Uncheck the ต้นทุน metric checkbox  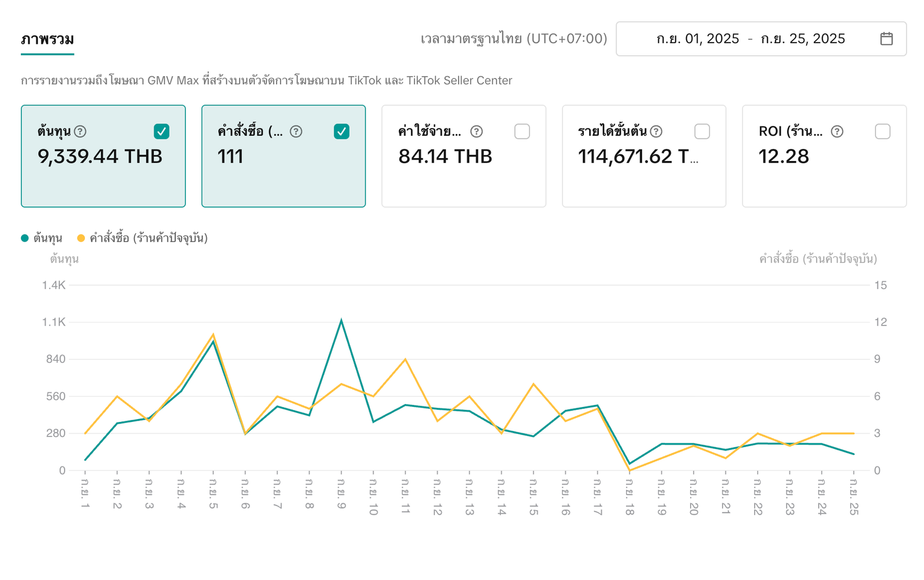pos(162,132)
